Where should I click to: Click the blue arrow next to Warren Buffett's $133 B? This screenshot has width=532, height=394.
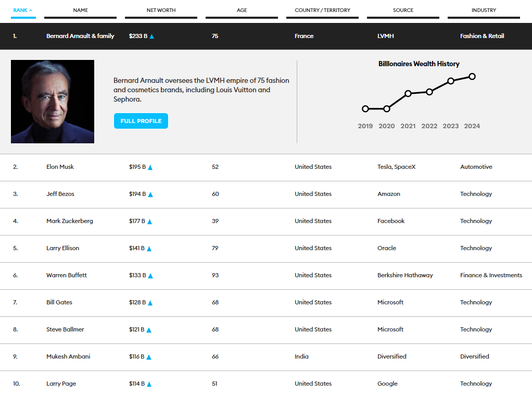[150, 276]
